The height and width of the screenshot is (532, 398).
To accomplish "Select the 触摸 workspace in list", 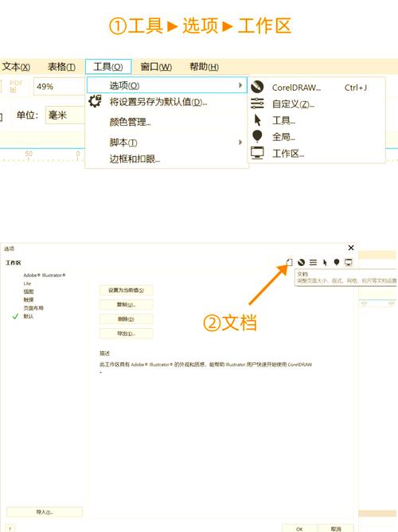I will tap(29, 299).
